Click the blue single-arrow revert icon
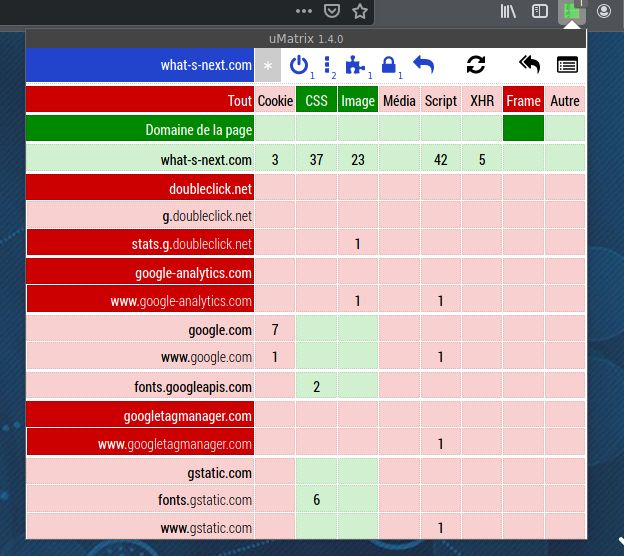The height and width of the screenshot is (556, 624). click(424, 66)
